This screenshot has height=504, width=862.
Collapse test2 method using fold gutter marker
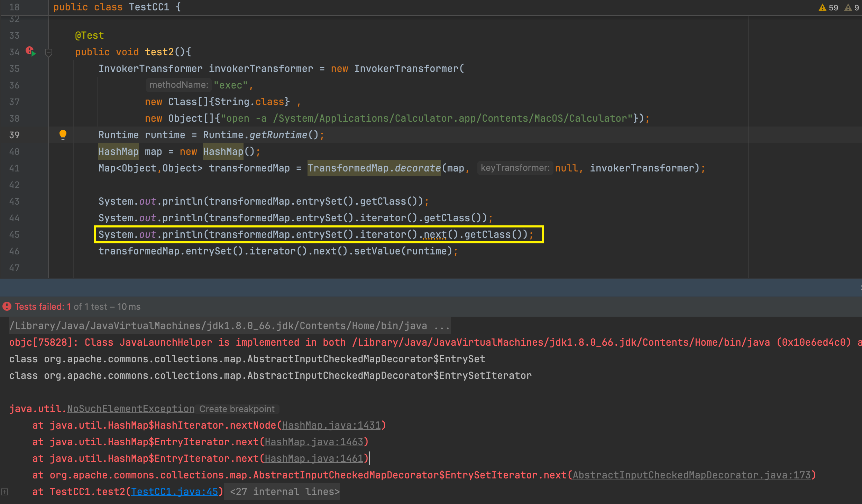coord(49,53)
